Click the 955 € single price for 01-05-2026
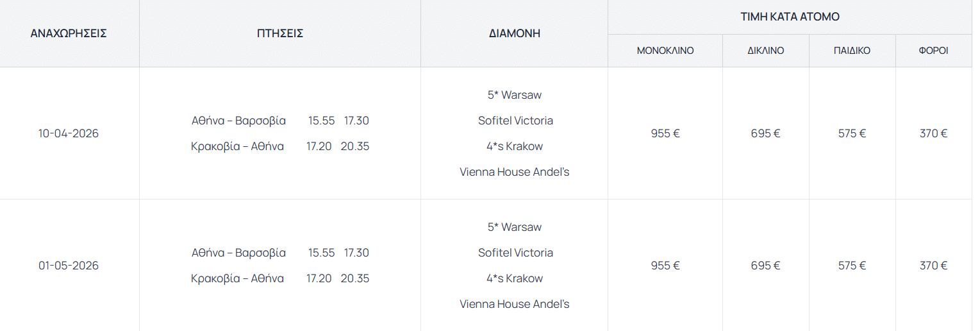 pos(665,266)
